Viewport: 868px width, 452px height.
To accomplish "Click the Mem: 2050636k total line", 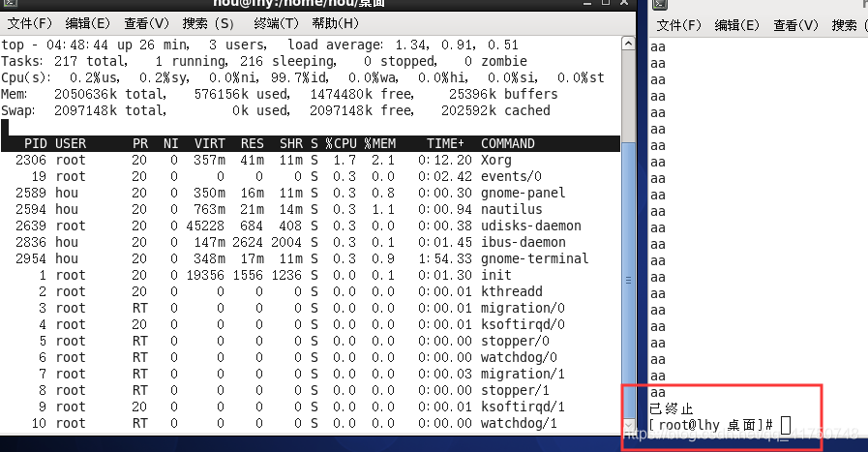I will click(280, 94).
